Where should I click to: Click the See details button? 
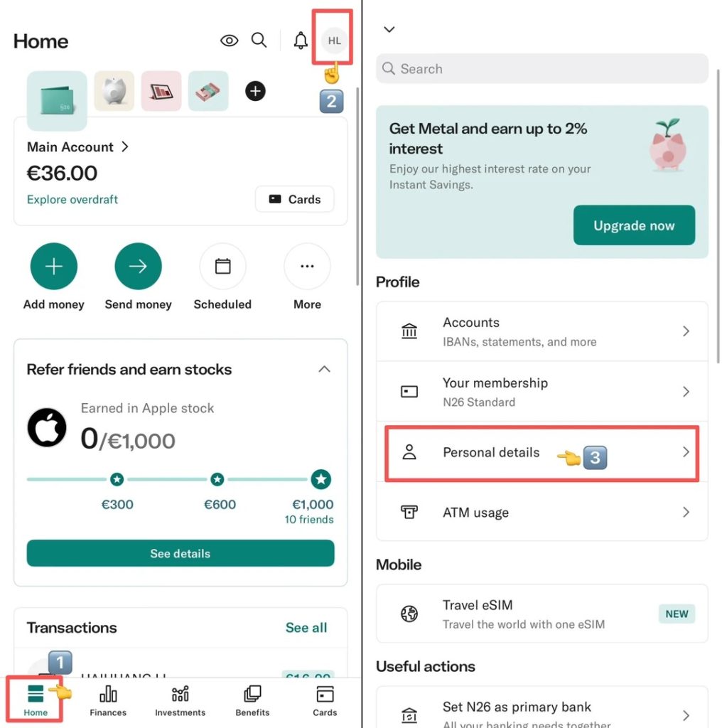tap(180, 553)
